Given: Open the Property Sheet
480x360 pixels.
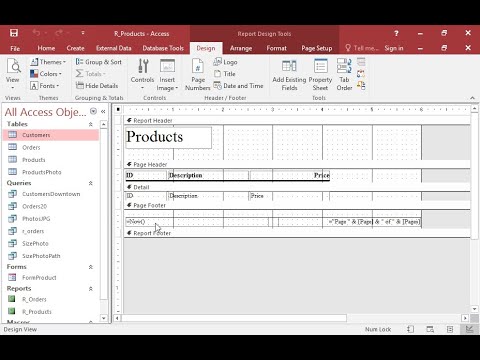Looking at the screenshot, I should point(320,75).
